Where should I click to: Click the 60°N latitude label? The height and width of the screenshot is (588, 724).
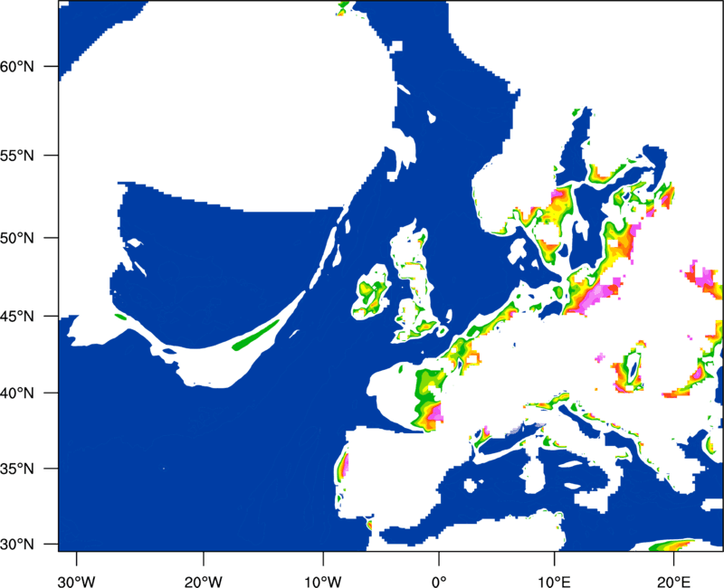17,67
